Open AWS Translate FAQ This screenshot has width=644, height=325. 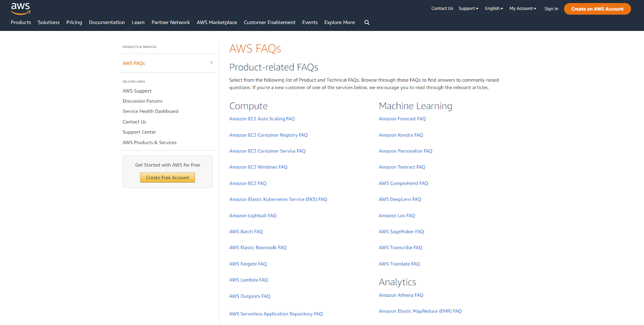pyautogui.click(x=399, y=264)
